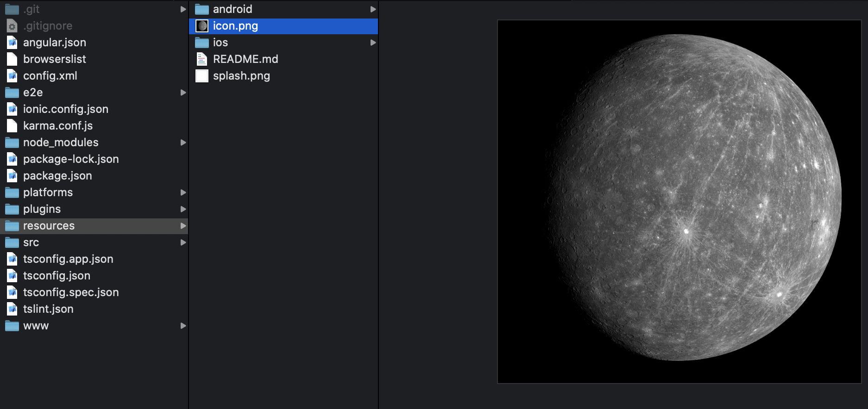Click the Mercury preview image
Image resolution: width=868 pixels, height=409 pixels.
tap(679, 201)
